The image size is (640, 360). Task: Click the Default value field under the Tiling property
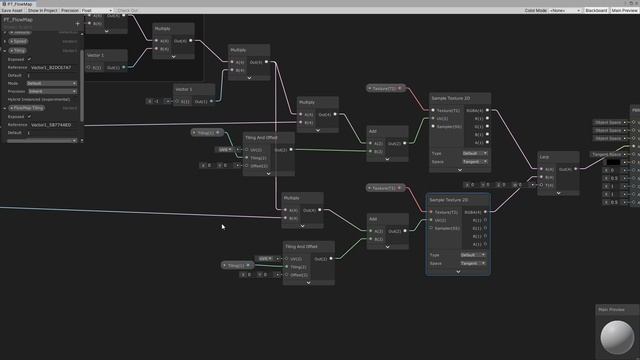(51, 76)
